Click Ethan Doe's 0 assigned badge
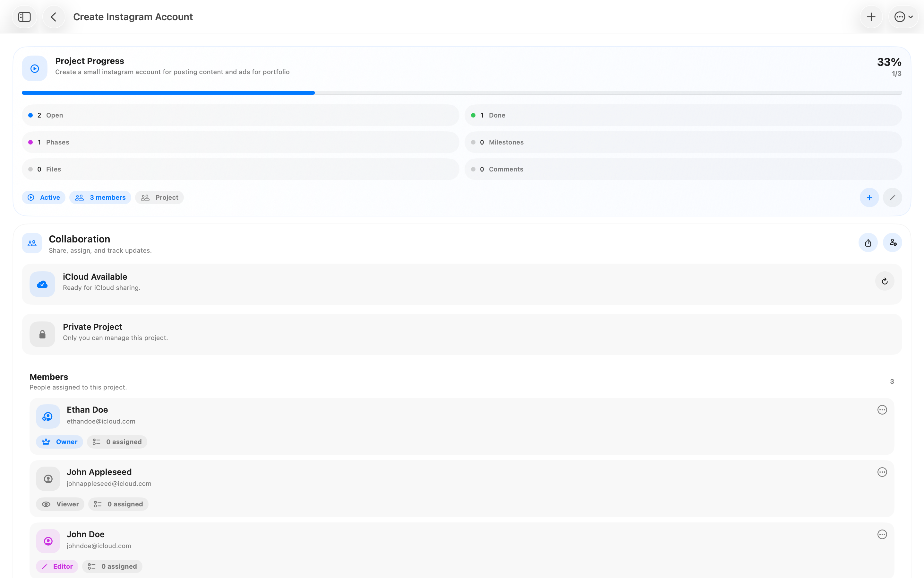This screenshot has height=578, width=924. tap(117, 442)
